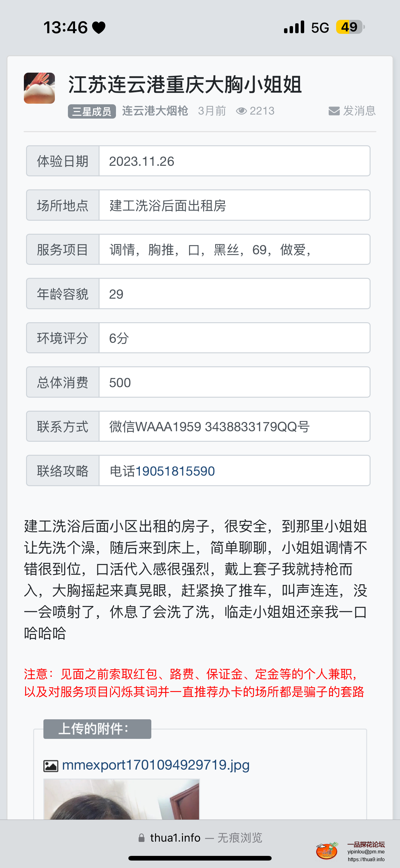Call the phone number 19051815590
400x868 pixels.
pos(176,471)
